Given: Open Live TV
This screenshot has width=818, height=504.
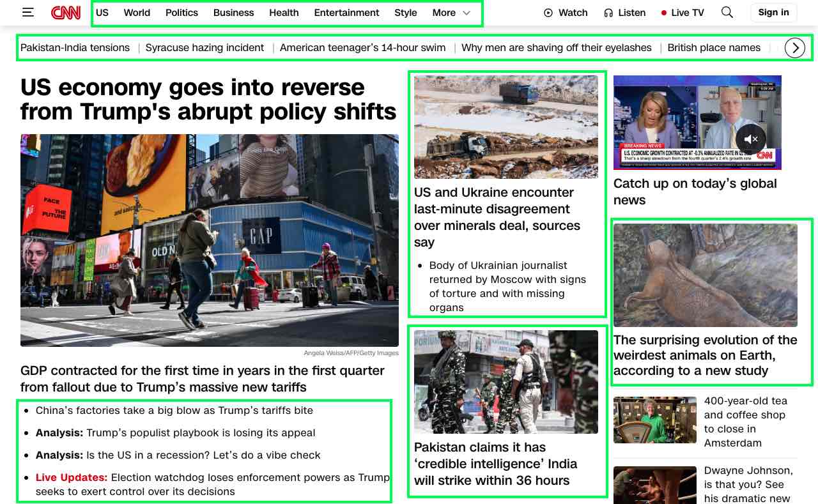Looking at the screenshot, I should point(683,13).
